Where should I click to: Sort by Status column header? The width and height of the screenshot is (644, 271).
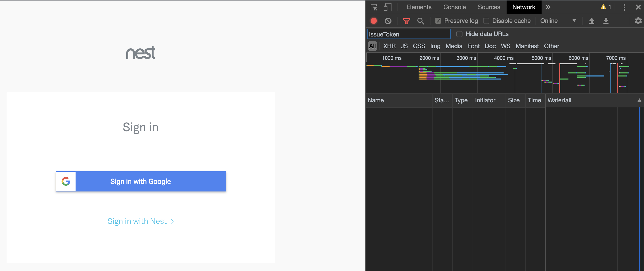click(442, 100)
